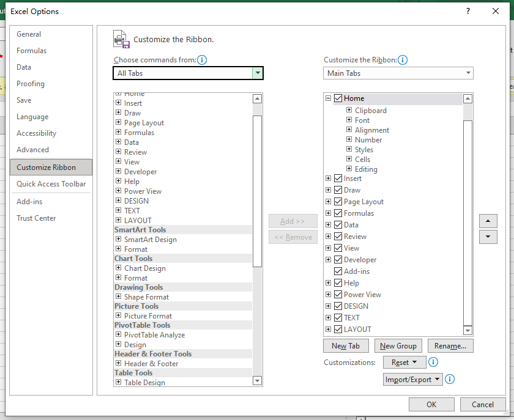The width and height of the screenshot is (514, 420).
Task: Expand SmartArt Design in left list
Action: (x=118, y=239)
